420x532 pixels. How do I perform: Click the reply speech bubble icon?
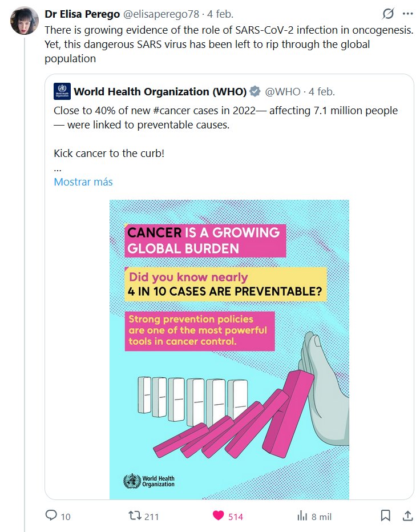tap(51, 516)
